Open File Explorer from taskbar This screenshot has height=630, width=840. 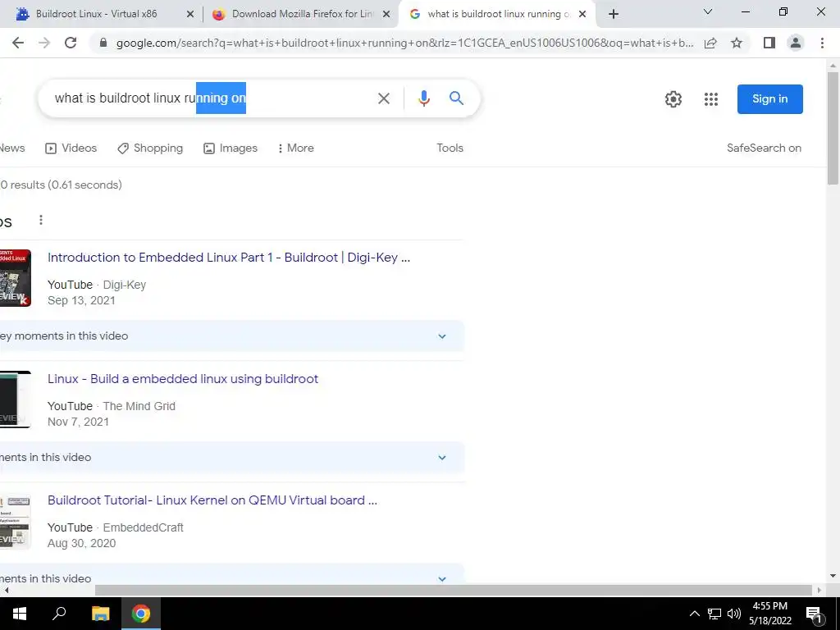100,614
